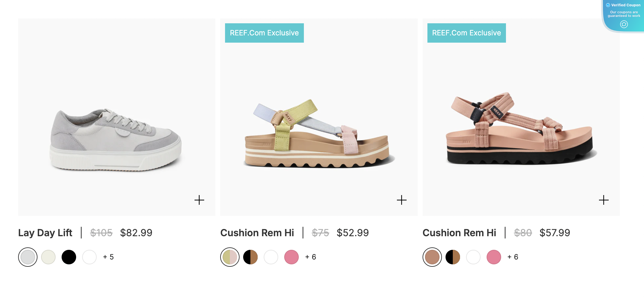This screenshot has height=297, width=644.
Task: Click the plus quick-add icon on the $52.99 sandal
Action: 402,200
